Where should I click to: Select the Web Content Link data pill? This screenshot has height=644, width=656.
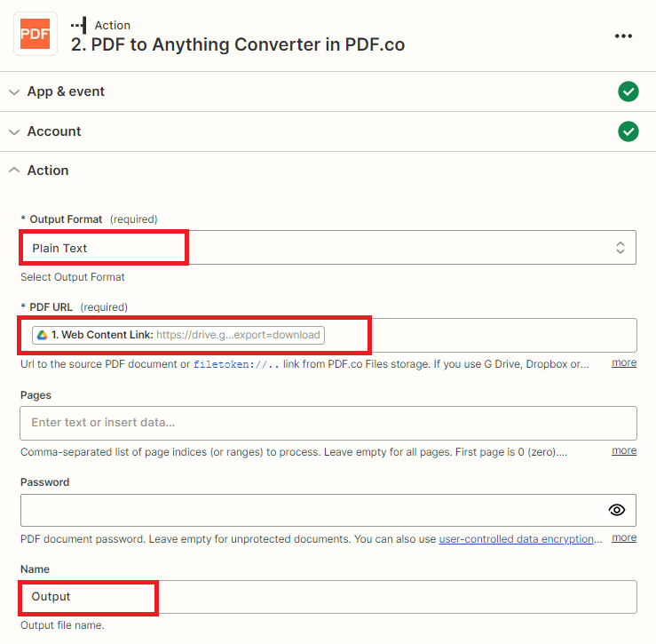[178, 335]
